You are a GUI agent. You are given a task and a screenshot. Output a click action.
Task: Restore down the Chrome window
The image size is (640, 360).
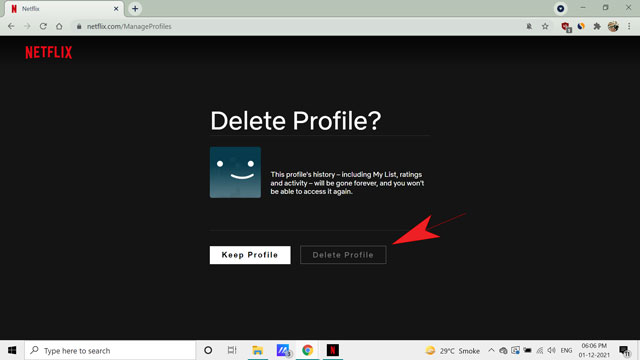(x=606, y=8)
